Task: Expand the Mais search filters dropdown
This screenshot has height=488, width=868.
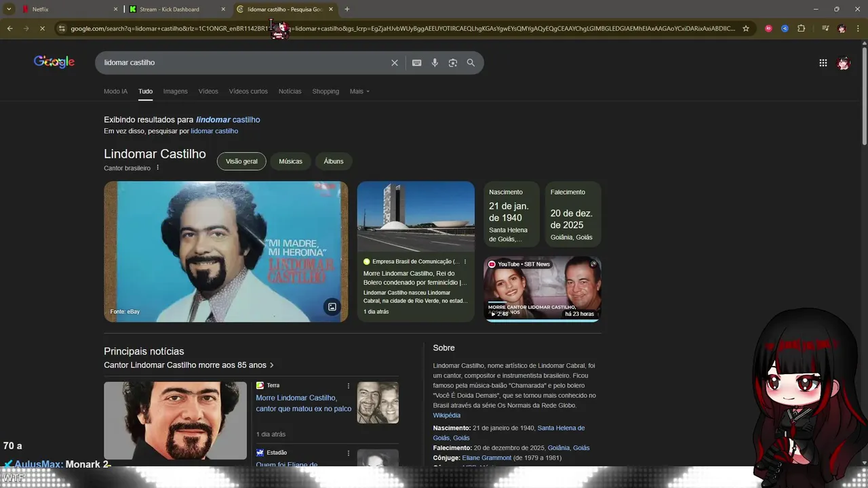Action: 359,91
